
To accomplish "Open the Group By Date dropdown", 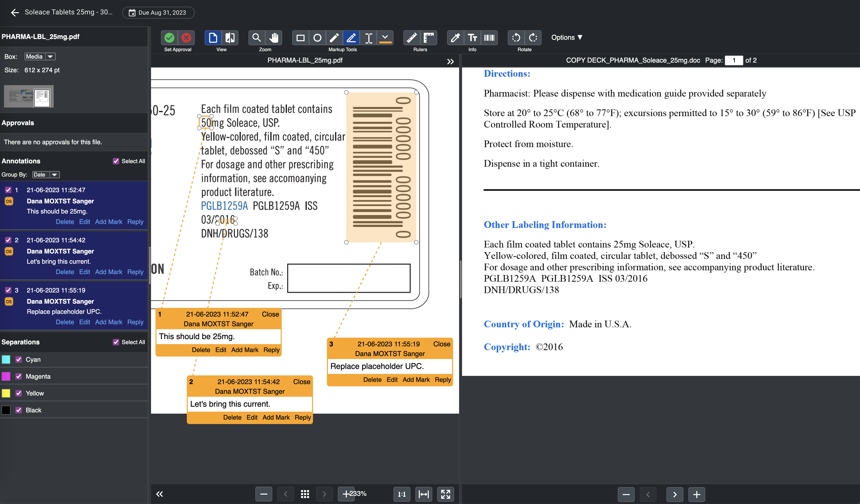I will [44, 175].
